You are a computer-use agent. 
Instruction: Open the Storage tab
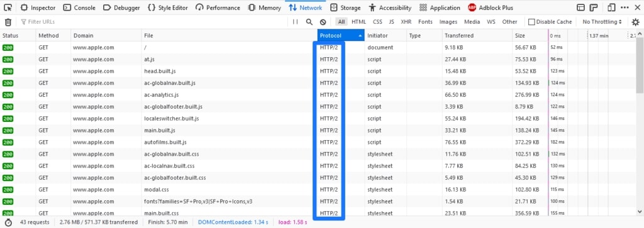pyautogui.click(x=345, y=8)
